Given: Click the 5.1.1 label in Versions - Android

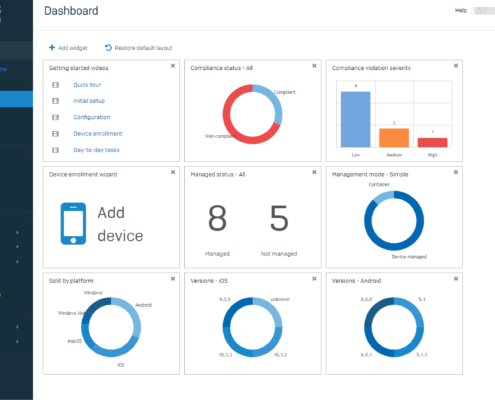Looking at the screenshot, I should (x=422, y=355).
